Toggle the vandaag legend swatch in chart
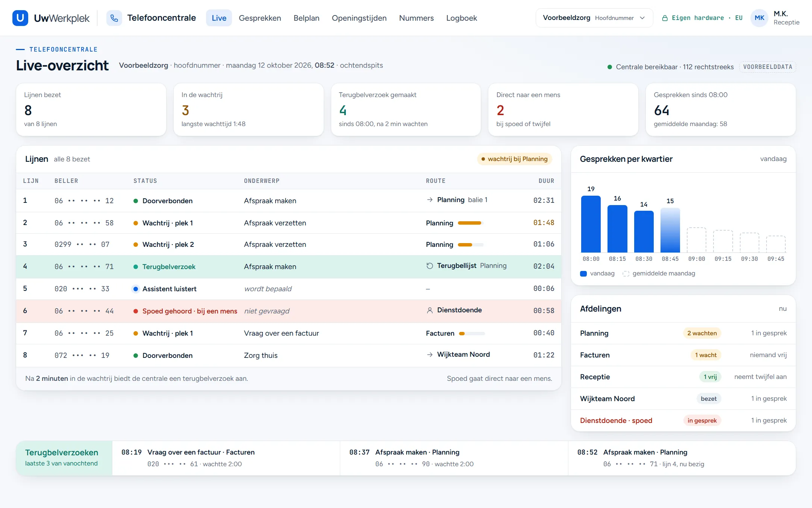Viewport: 812px width, 508px height. (583, 274)
